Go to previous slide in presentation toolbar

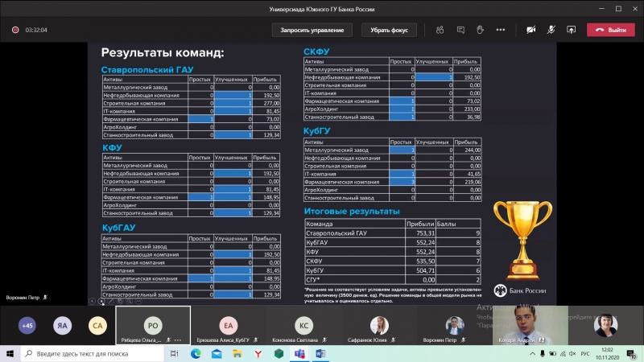pos(92,301)
